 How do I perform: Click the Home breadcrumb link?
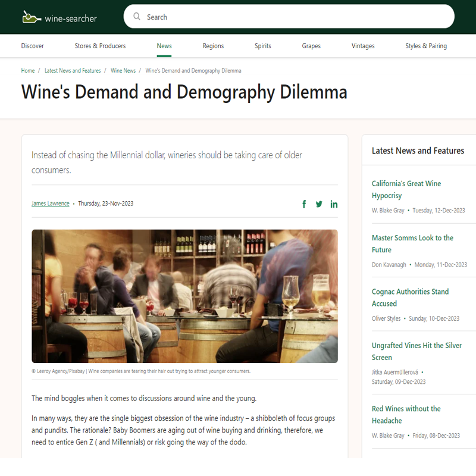[x=28, y=70]
